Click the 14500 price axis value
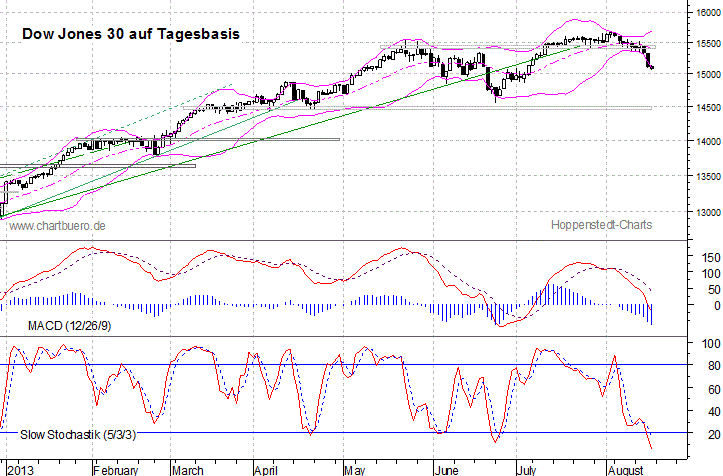The height and width of the screenshot is (476, 723). (708, 107)
